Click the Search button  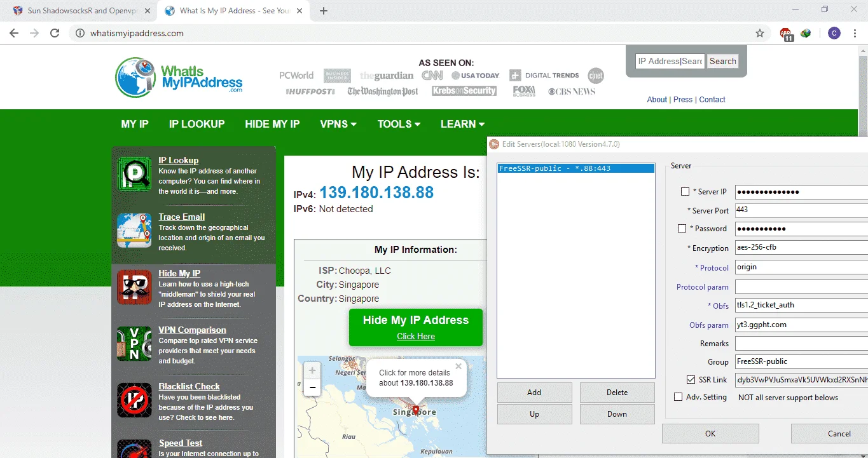(723, 61)
